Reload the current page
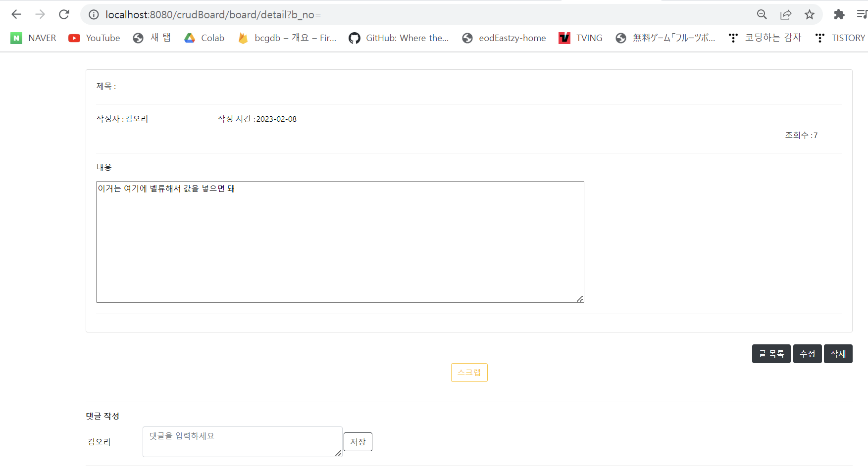This screenshot has width=868, height=471. click(64, 14)
